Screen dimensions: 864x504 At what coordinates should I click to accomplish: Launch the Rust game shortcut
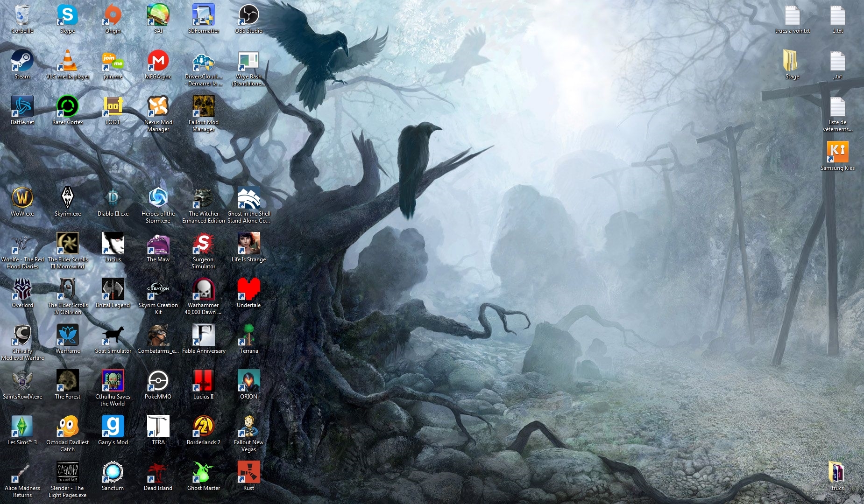tap(248, 472)
